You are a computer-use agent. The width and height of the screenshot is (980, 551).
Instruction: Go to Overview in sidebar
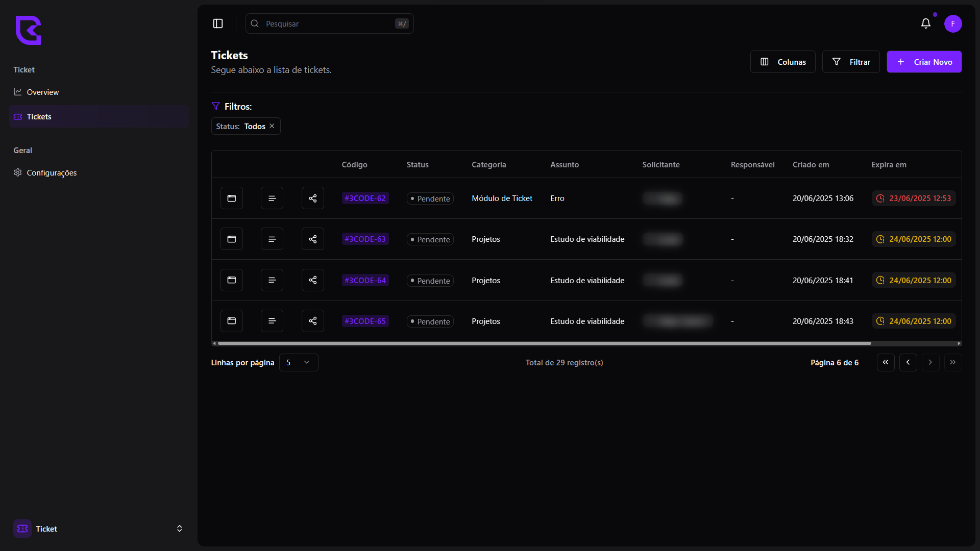(x=43, y=92)
